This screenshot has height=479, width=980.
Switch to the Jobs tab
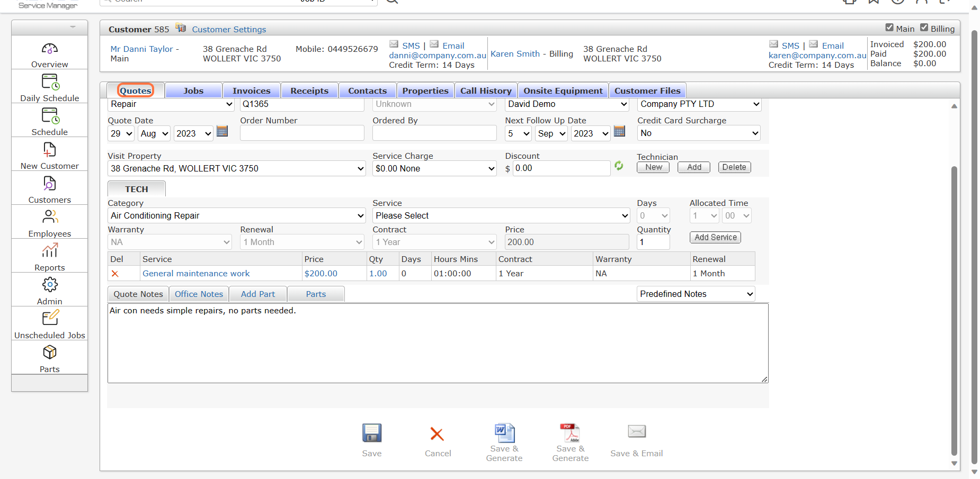coord(193,91)
